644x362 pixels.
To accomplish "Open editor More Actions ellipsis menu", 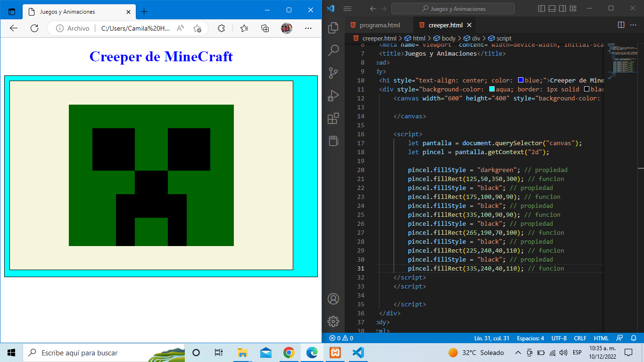I will [x=634, y=25].
